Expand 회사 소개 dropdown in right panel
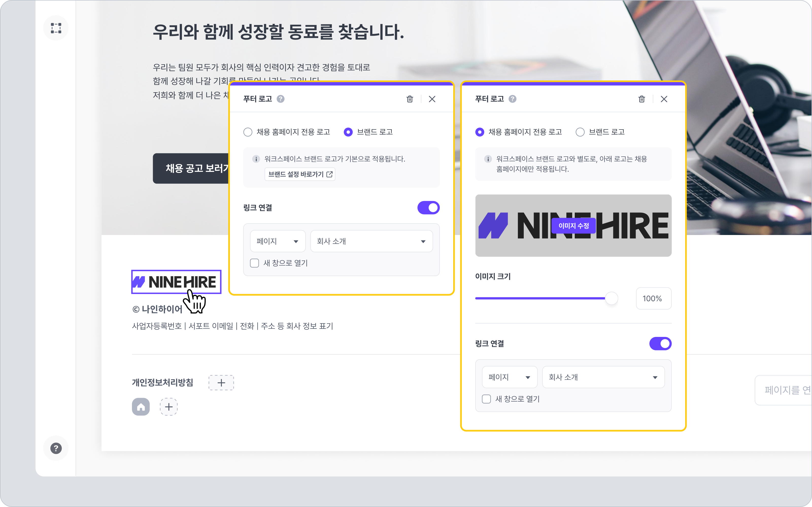Image resolution: width=812 pixels, height=507 pixels. coord(603,377)
